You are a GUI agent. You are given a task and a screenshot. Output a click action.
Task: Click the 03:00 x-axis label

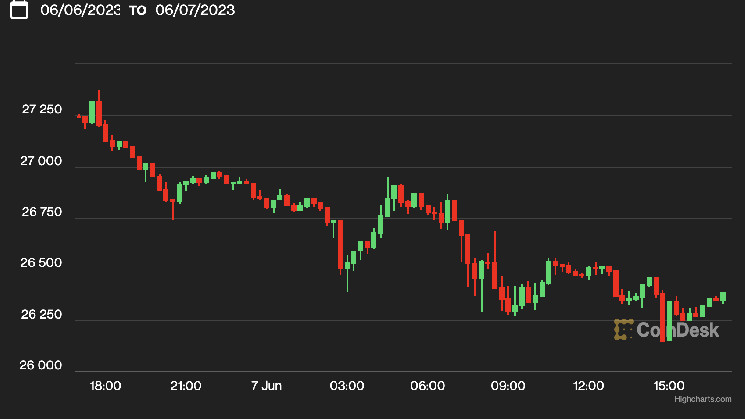347,385
